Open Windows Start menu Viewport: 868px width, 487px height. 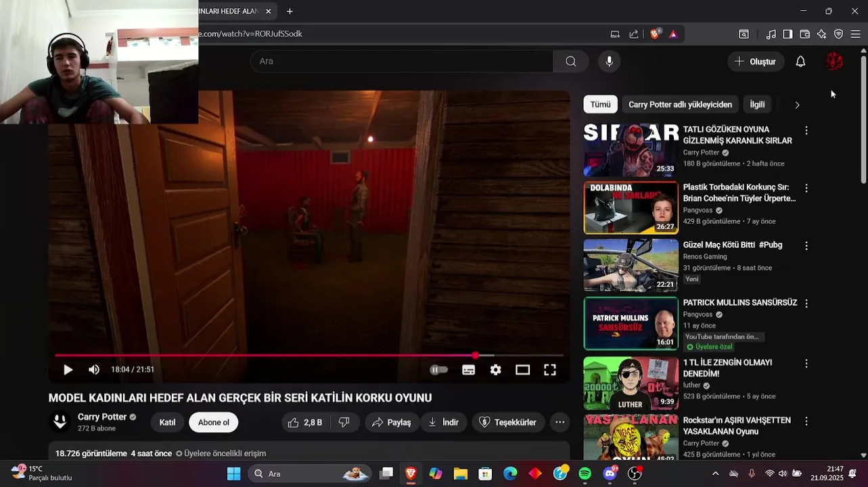coord(233,473)
